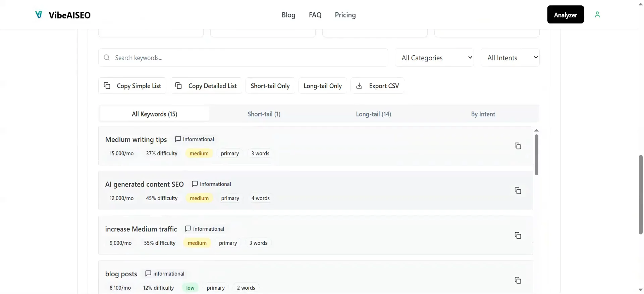The width and height of the screenshot is (644, 294).
Task: Click the keyword list scroll-up arrow
Action: [x=536, y=130]
